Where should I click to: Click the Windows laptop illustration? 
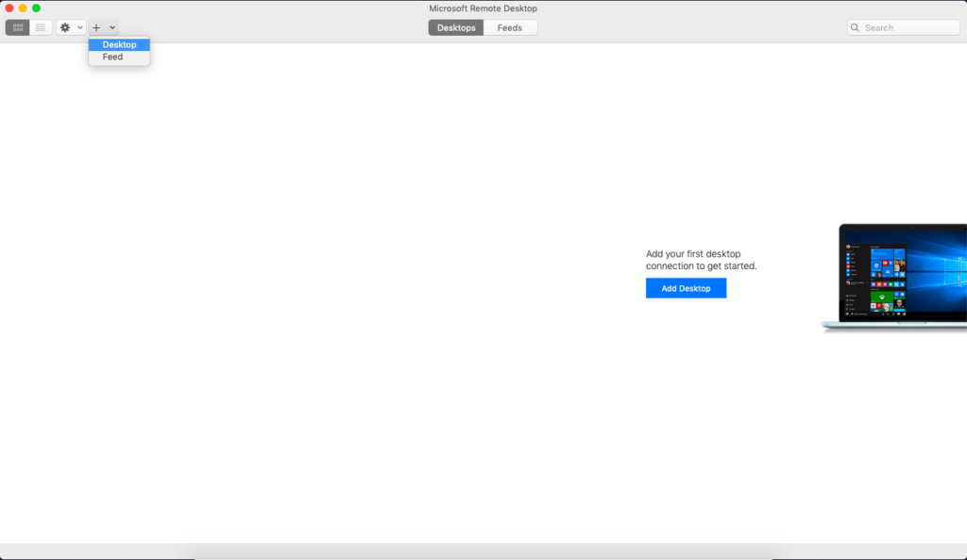tap(894, 278)
